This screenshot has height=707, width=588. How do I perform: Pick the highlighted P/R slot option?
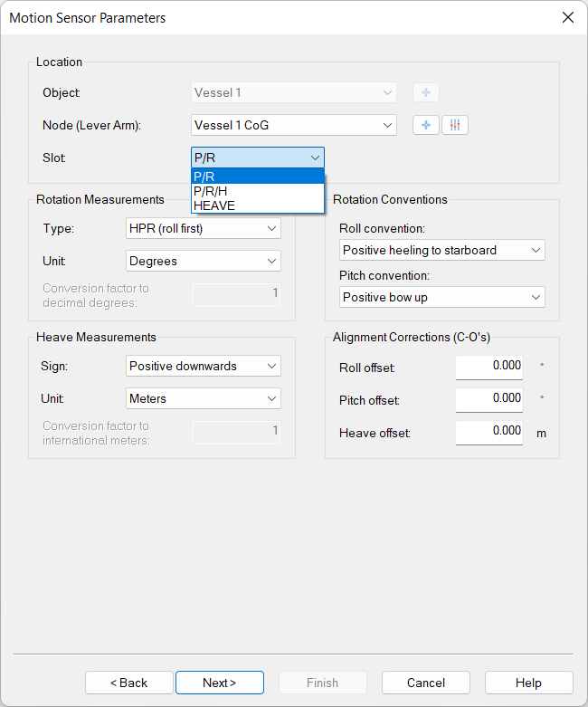click(x=257, y=177)
